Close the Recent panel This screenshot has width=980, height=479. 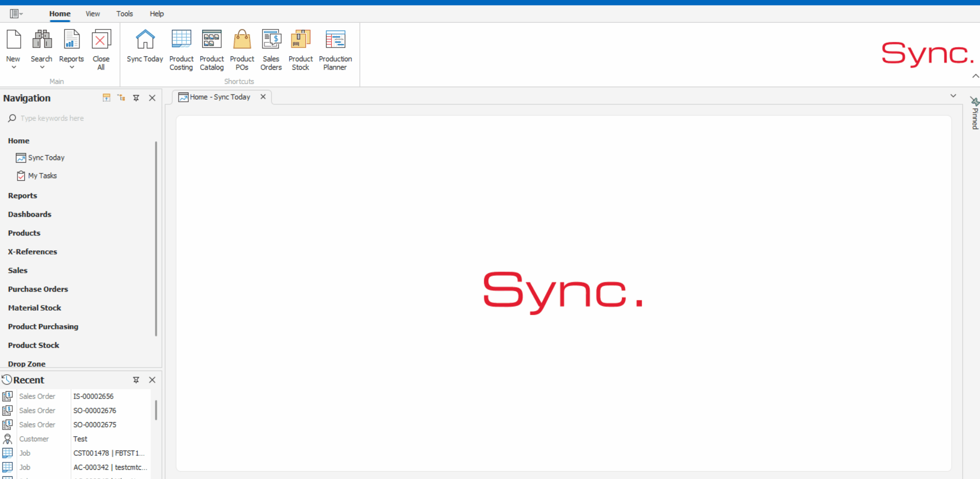tap(152, 380)
